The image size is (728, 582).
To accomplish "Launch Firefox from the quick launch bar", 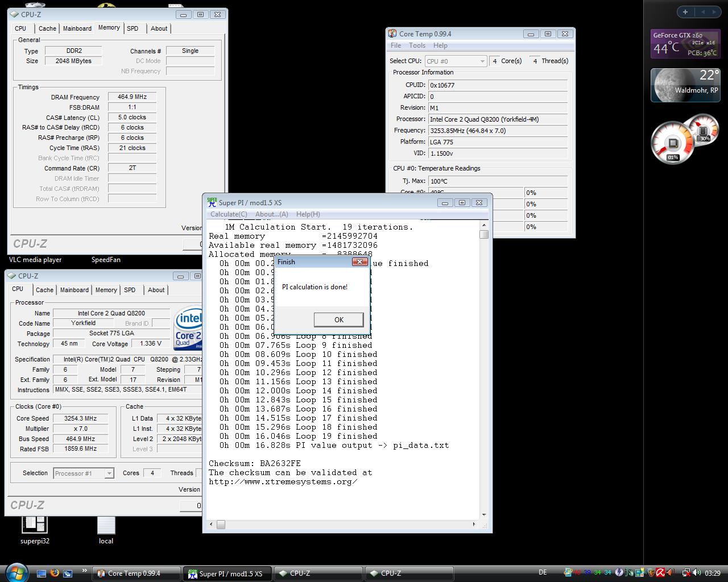I will pos(55,573).
